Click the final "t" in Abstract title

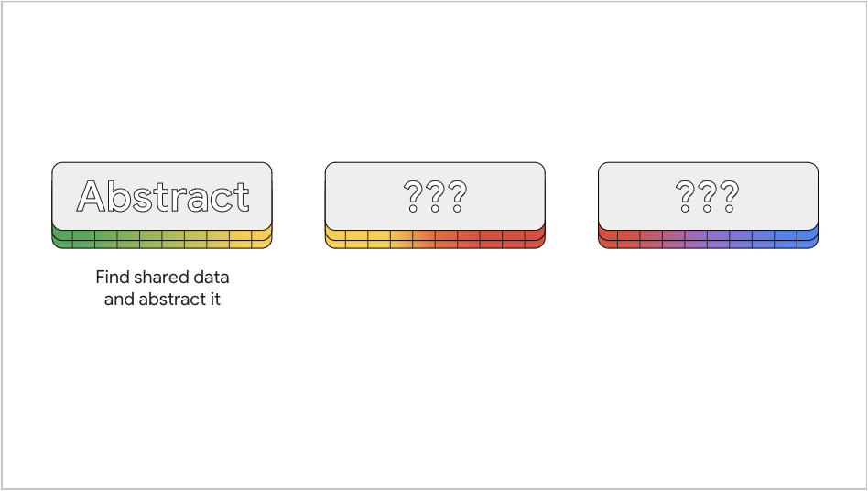241,196
